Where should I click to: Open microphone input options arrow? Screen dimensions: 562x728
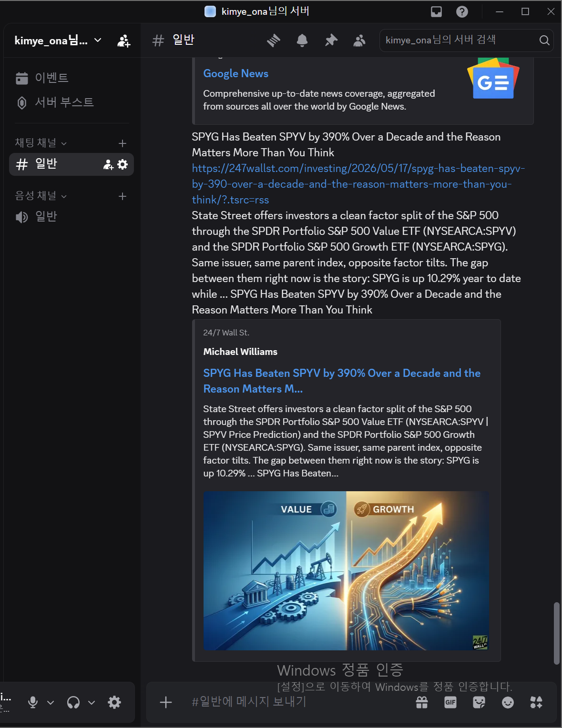coord(51,703)
